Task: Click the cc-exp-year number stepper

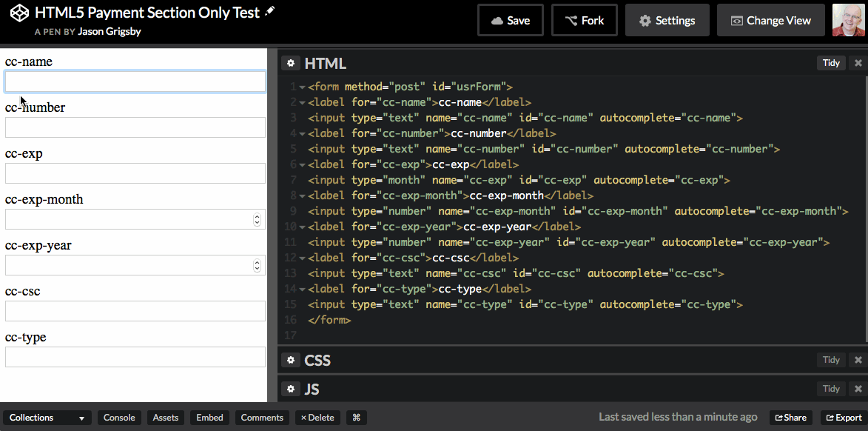Action: pos(258,265)
